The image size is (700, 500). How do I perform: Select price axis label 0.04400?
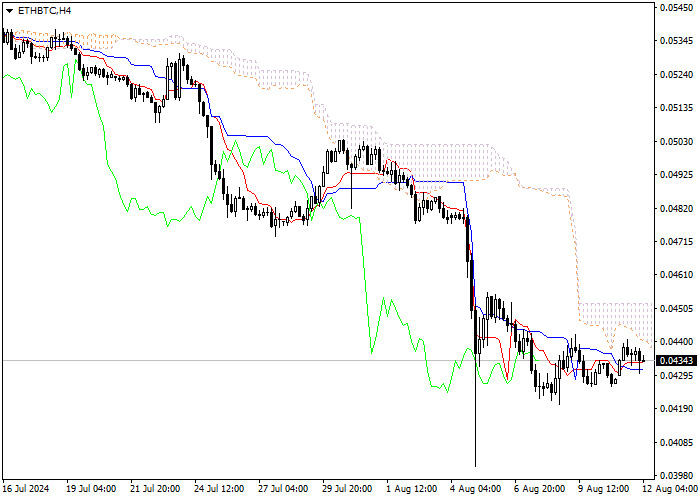[676, 342]
